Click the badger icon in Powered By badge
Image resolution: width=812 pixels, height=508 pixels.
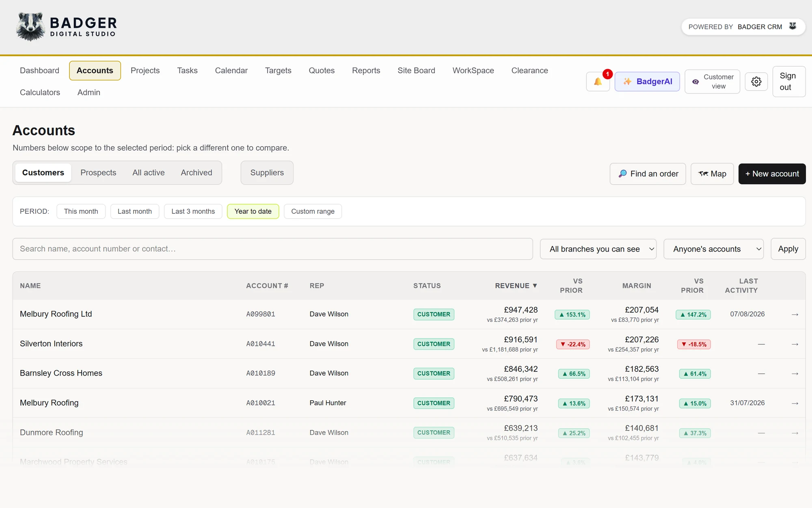coord(793,26)
